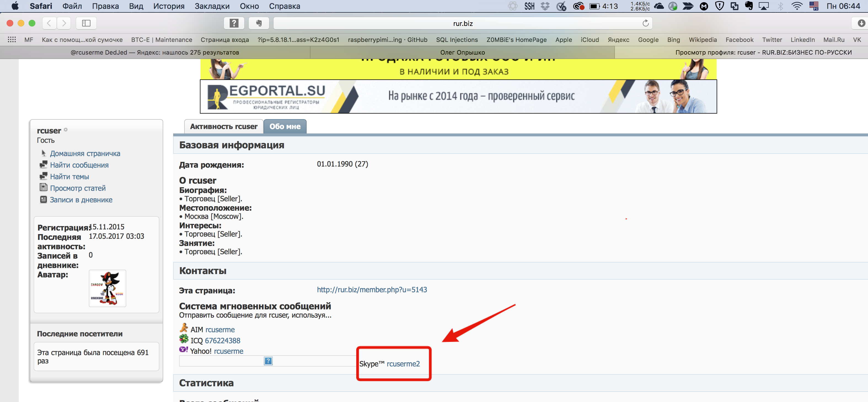Viewport: 868px width, 402px height.
Task: Focus the rur.biz address field
Action: 462,23
